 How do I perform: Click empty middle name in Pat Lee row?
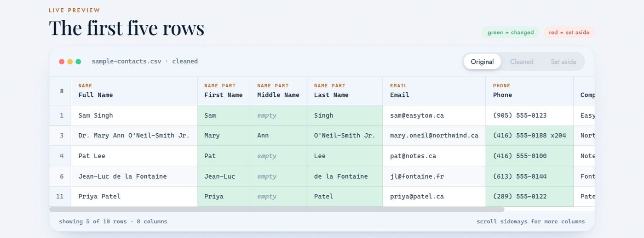click(x=278, y=156)
